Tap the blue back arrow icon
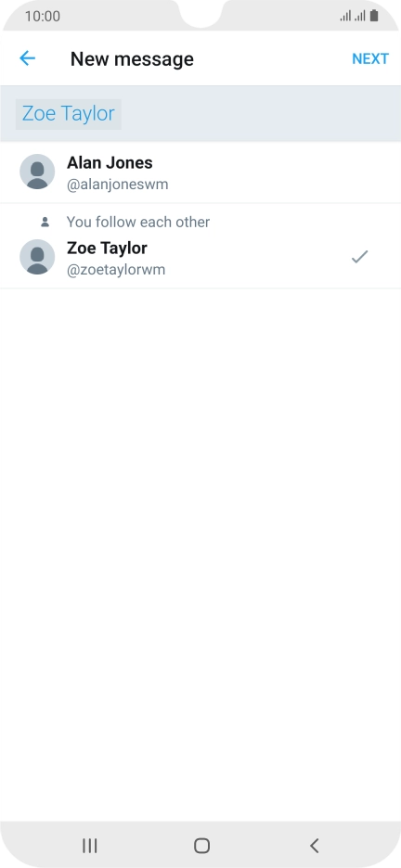401x868 pixels. [x=27, y=58]
